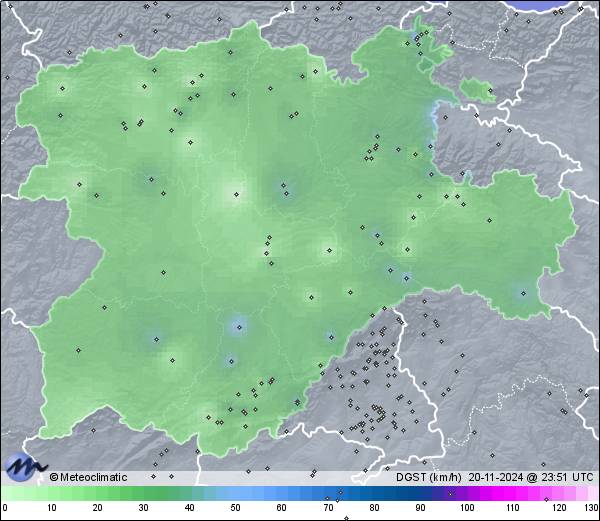600x521 pixels.
Task: Select the 130 label on the color scale
Action: point(592,508)
